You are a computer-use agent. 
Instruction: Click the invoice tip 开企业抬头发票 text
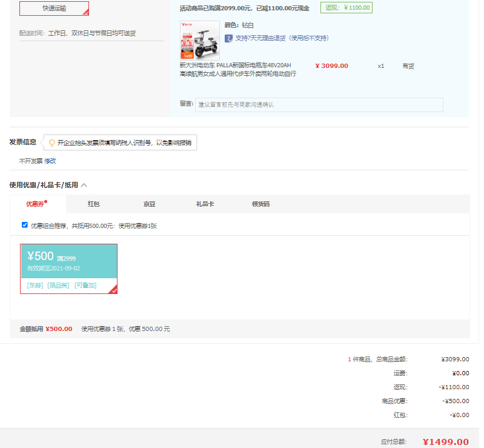pyautogui.click(x=124, y=142)
